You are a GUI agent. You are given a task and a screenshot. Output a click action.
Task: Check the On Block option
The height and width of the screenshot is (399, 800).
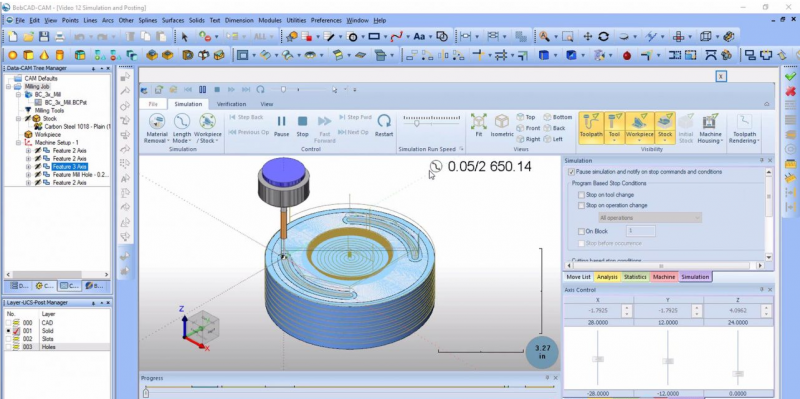click(581, 231)
